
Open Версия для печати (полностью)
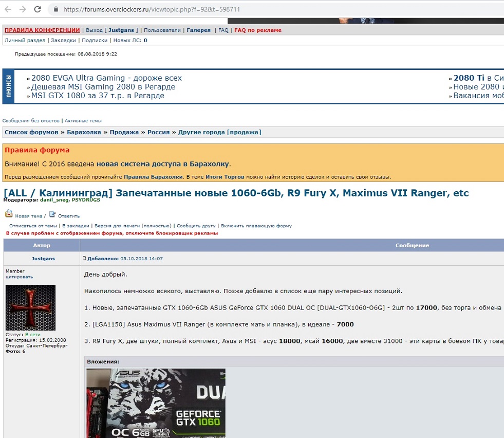coord(133,226)
